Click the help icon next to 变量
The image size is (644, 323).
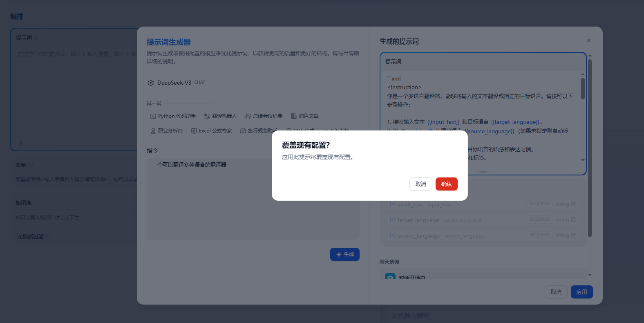(31, 165)
